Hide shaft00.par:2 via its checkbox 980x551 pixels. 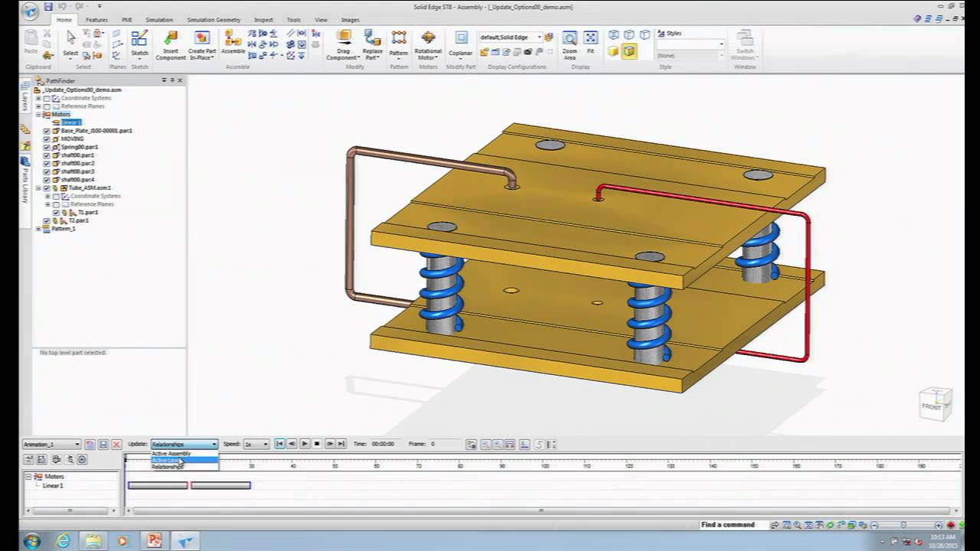click(x=47, y=164)
